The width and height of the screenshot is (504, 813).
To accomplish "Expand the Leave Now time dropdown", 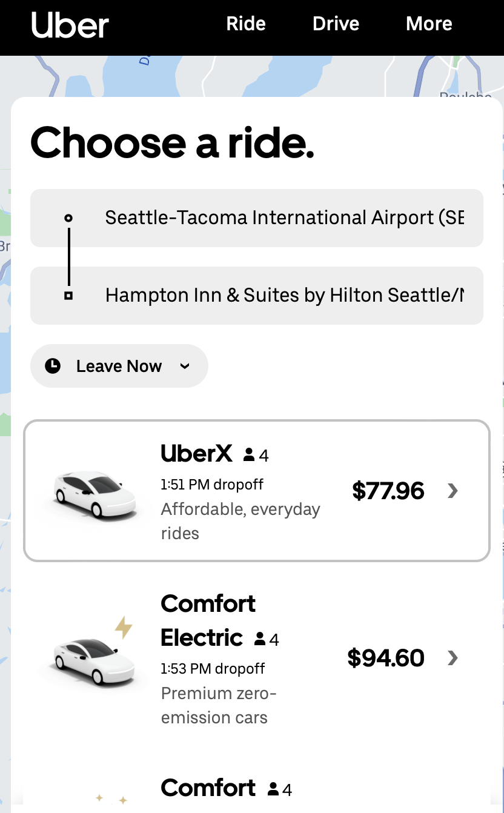I will point(119,366).
